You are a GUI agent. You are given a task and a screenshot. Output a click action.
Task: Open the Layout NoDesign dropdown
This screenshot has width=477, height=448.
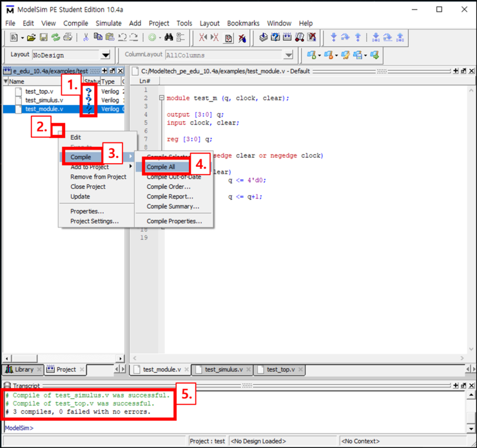[x=106, y=55]
